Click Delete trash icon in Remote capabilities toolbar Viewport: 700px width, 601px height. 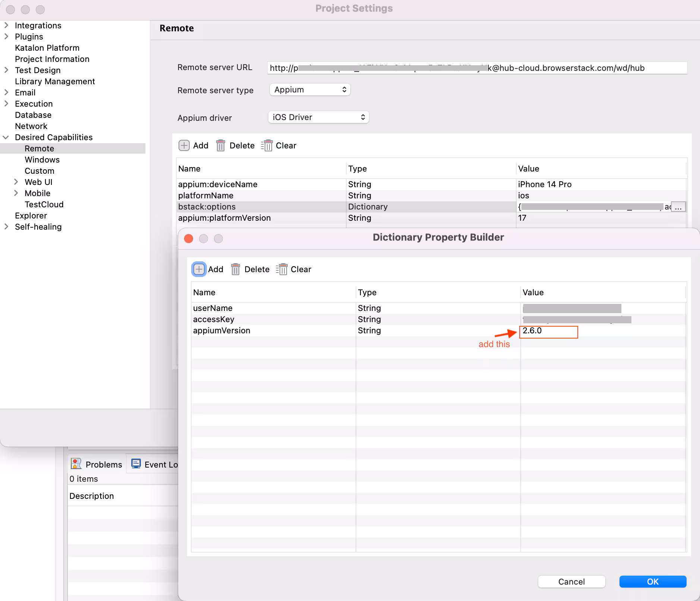[220, 145]
